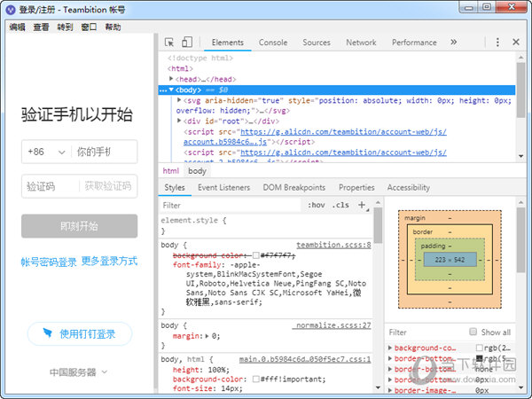Open the +86 country code dropdown
532x399 pixels.
pyautogui.click(x=46, y=152)
